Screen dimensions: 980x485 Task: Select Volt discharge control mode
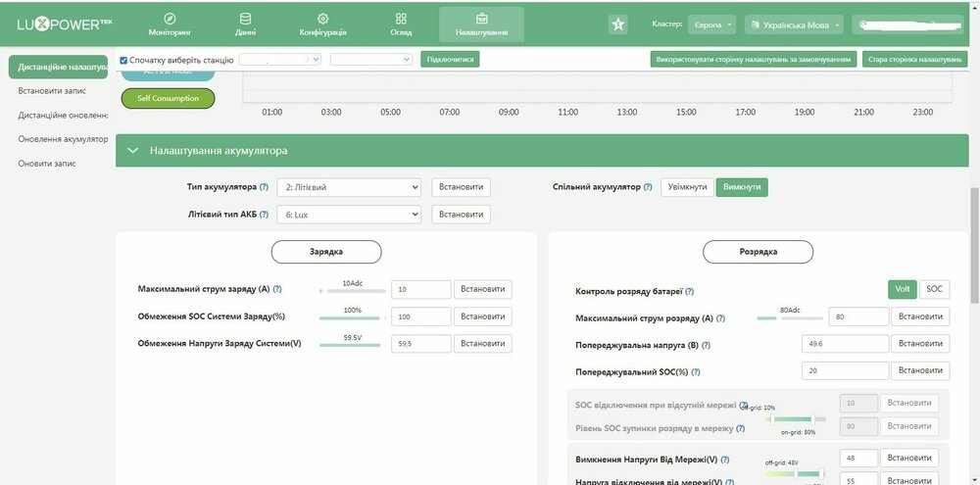point(902,289)
